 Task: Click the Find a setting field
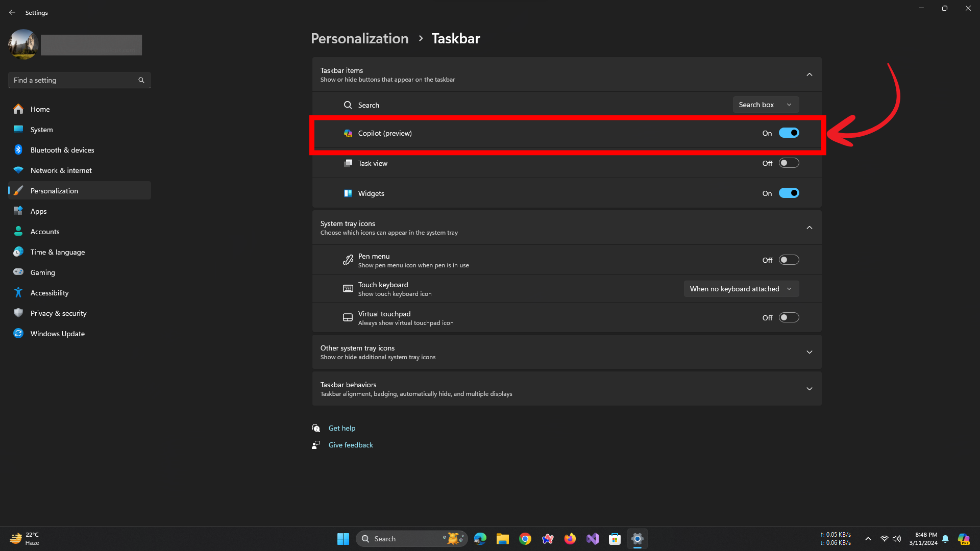pos(74,80)
